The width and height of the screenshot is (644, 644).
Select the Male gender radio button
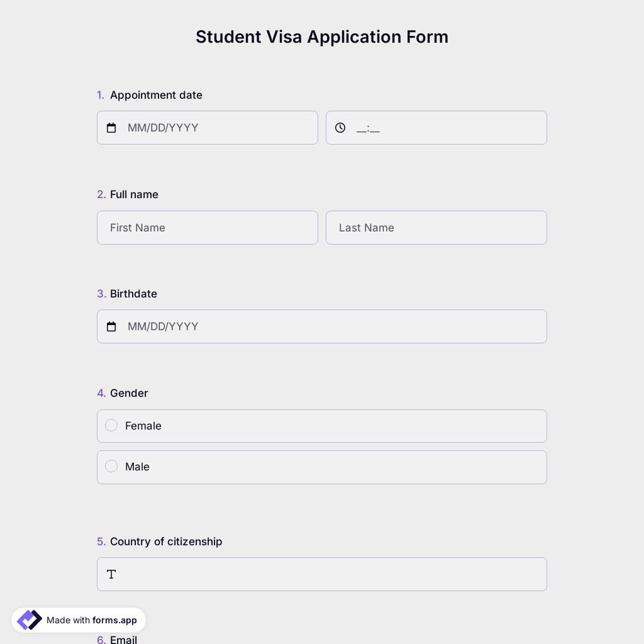[111, 466]
